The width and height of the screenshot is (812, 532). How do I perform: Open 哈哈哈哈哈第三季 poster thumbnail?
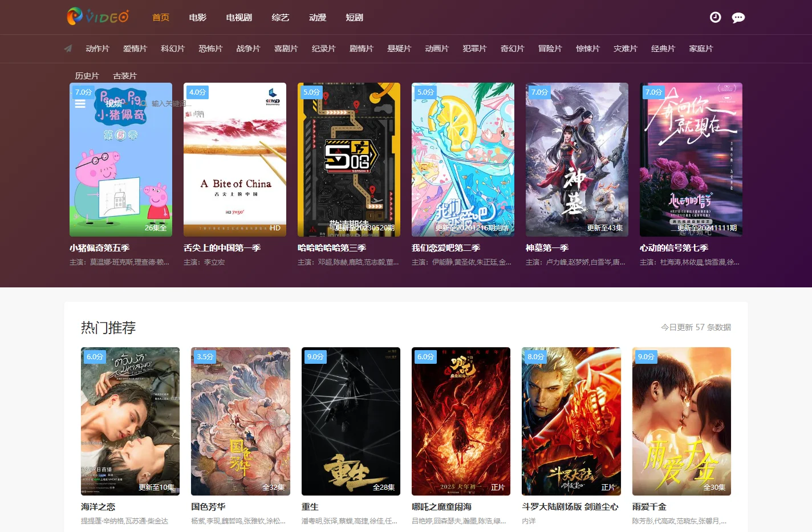(349, 160)
